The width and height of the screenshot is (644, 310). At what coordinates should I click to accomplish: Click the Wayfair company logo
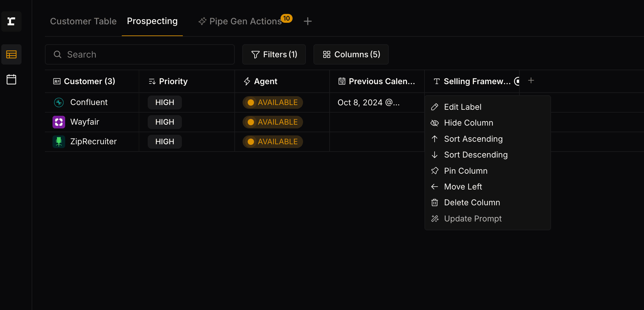click(x=59, y=122)
